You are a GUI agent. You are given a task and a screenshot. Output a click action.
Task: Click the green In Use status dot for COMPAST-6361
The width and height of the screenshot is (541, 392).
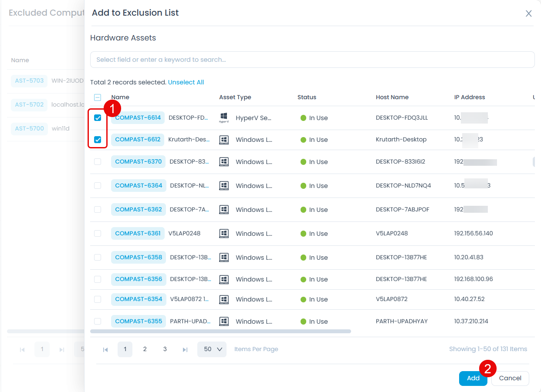[303, 234]
